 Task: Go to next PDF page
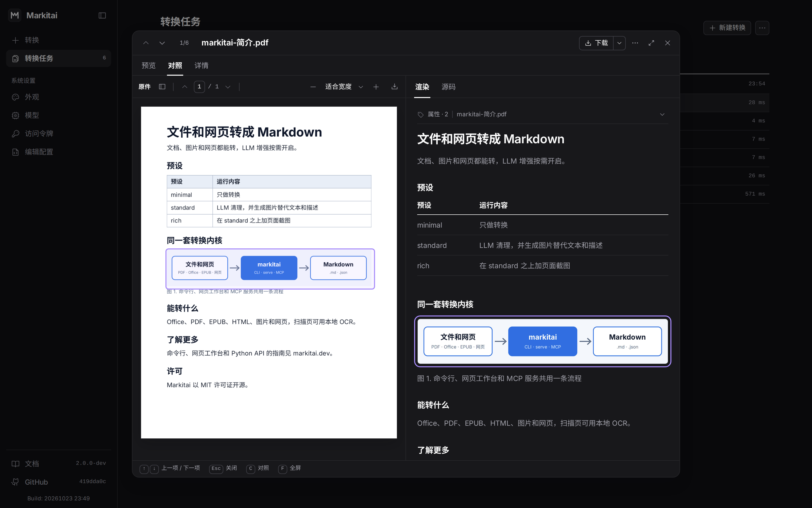pos(228,87)
